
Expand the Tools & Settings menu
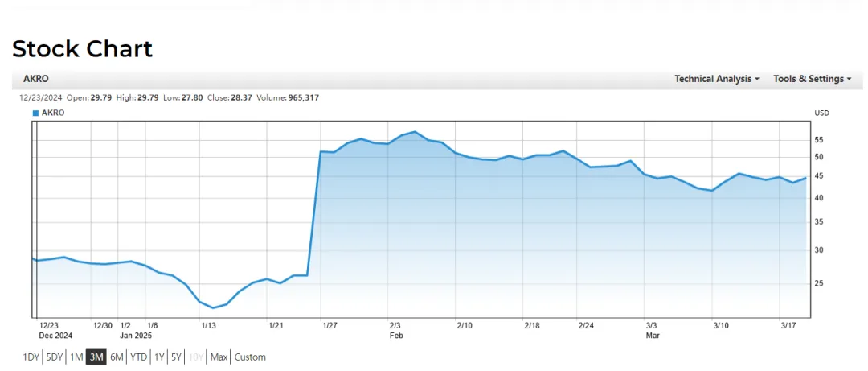tap(812, 79)
